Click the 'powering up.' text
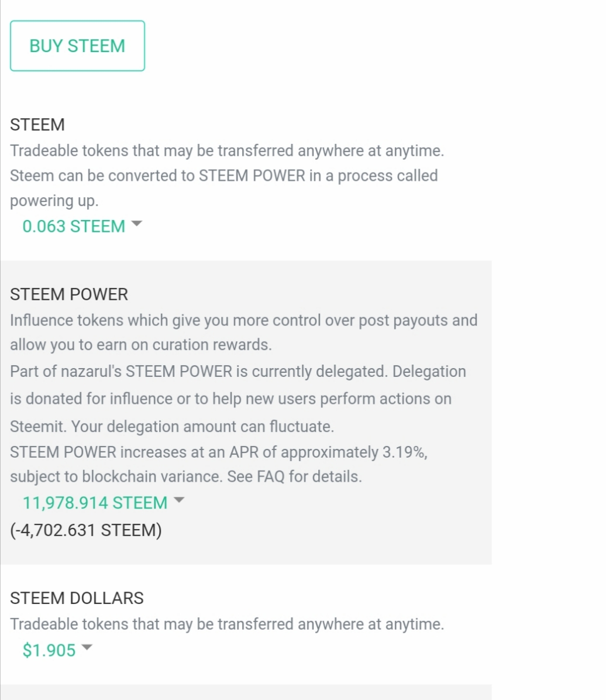This screenshot has height=700, width=606. tap(54, 201)
